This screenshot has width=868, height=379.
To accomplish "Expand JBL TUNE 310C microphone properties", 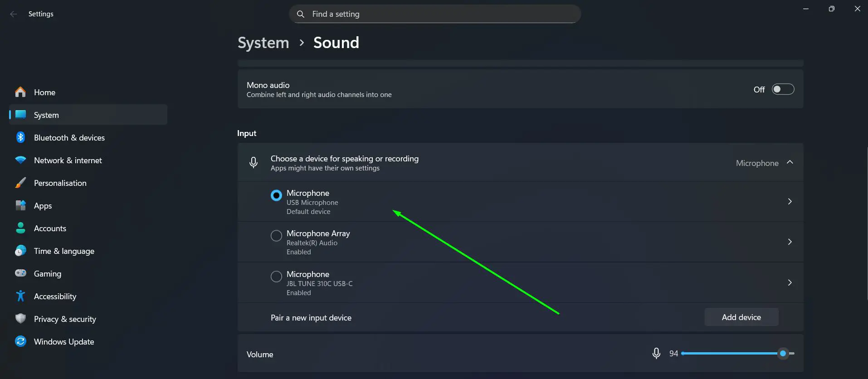I will click(x=790, y=282).
